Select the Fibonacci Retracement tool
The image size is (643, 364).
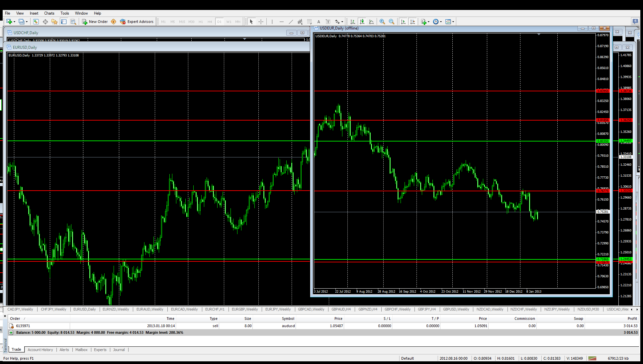click(x=309, y=22)
